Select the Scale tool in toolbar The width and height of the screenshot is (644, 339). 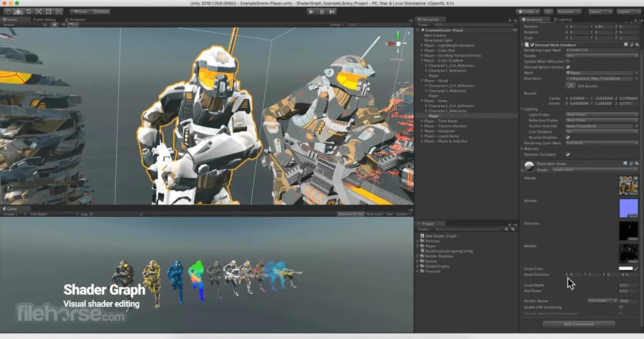tap(38, 12)
